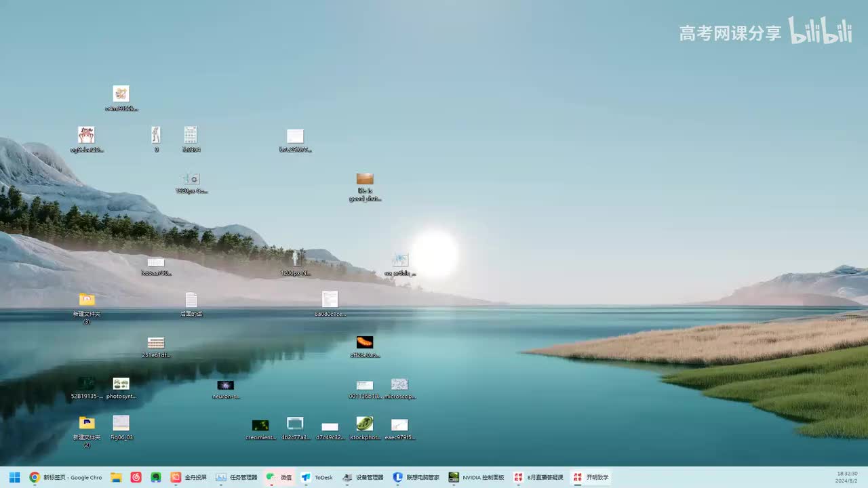
Task: Open File Explorer from the taskbar
Action: (x=116, y=477)
